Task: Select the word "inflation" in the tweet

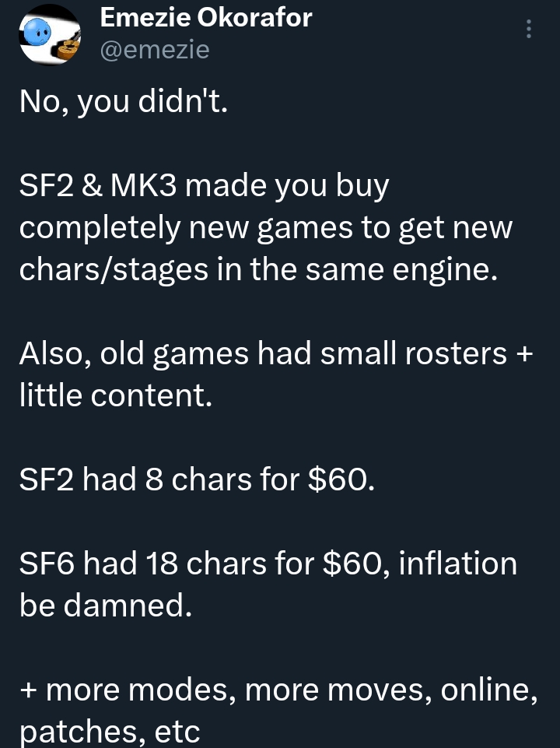Action: [x=457, y=564]
